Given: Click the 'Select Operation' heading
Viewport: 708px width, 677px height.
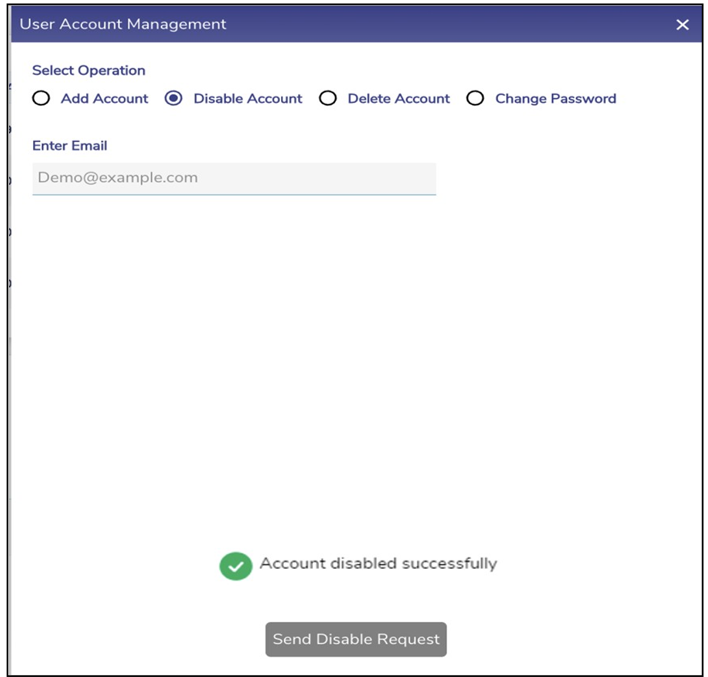Looking at the screenshot, I should 88,71.
